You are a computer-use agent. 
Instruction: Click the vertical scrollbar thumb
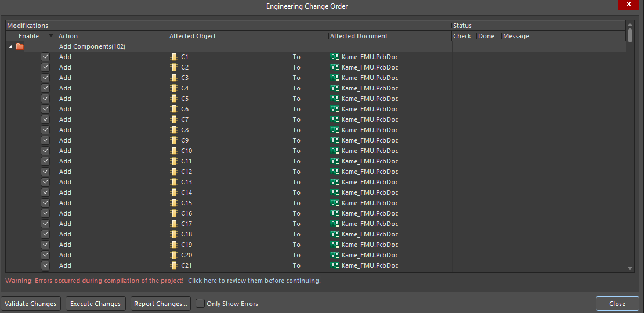[631, 35]
